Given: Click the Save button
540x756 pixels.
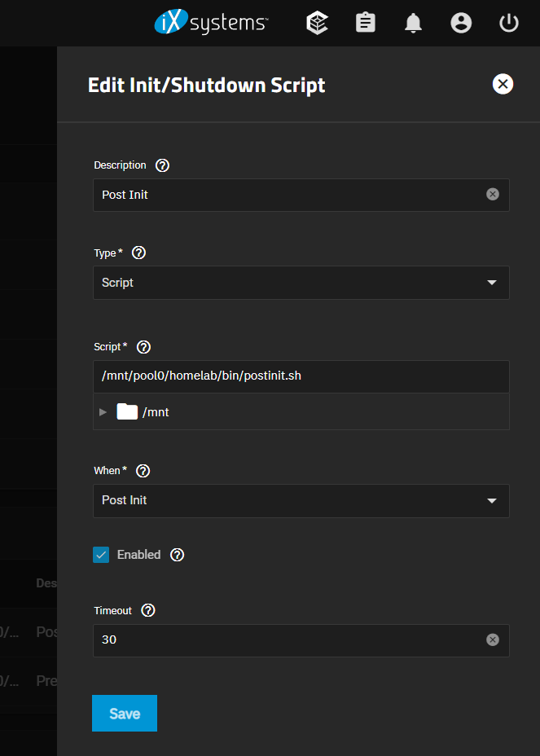Looking at the screenshot, I should pyautogui.click(x=125, y=714).
